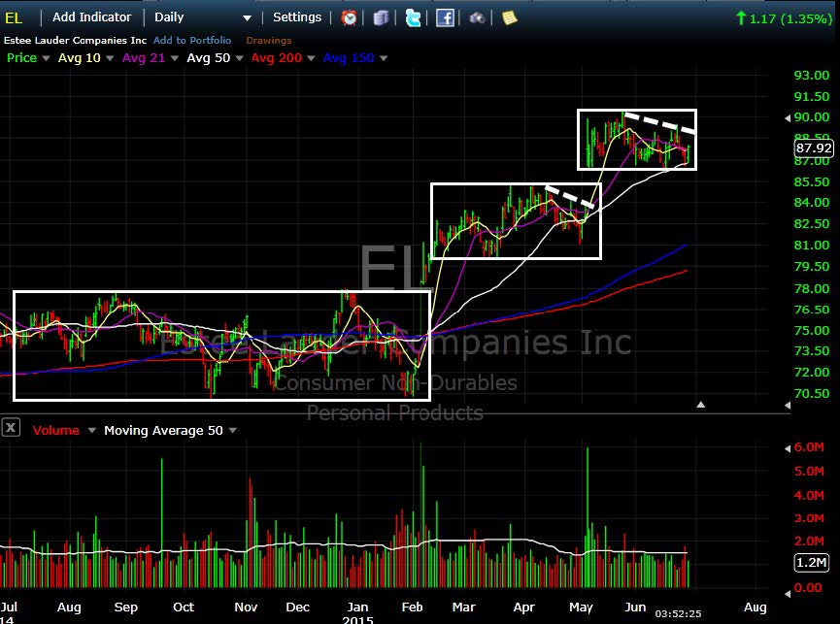Click the stacked database cylinder icon
The image size is (840, 624).
381,18
